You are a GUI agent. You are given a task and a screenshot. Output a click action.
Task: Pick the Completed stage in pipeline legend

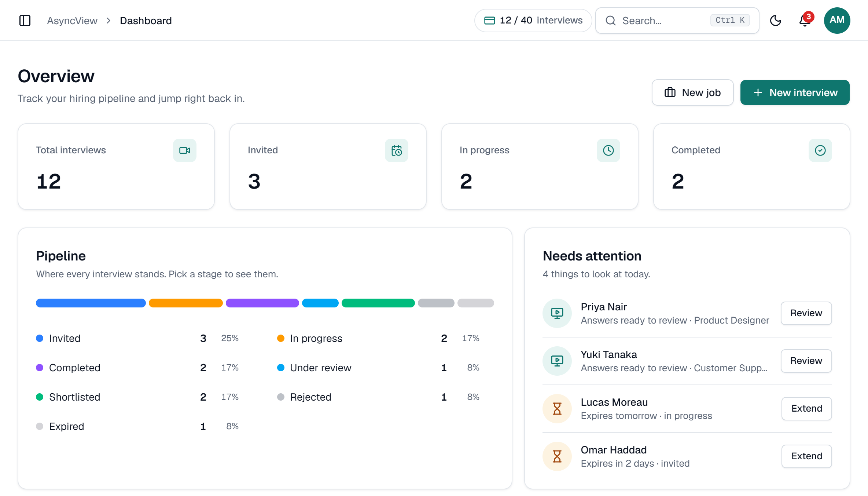click(137, 368)
